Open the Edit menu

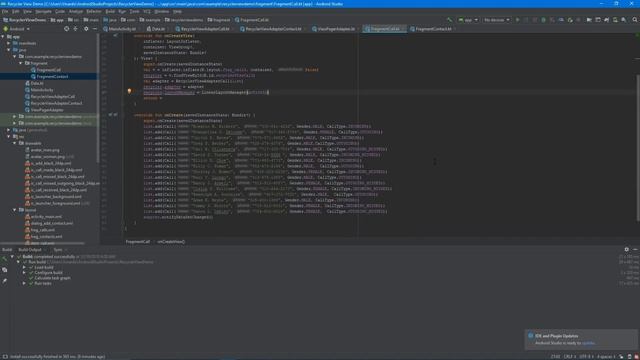[x=16, y=11]
